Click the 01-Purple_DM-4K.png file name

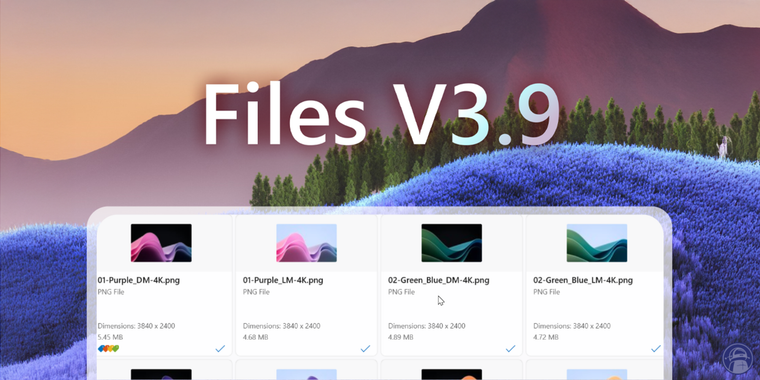click(x=139, y=280)
